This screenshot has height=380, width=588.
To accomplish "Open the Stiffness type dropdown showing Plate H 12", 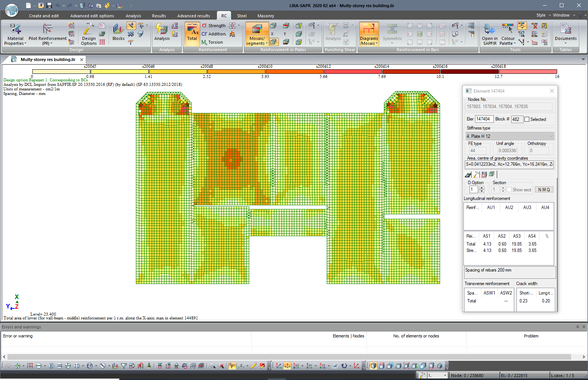I will point(551,136).
